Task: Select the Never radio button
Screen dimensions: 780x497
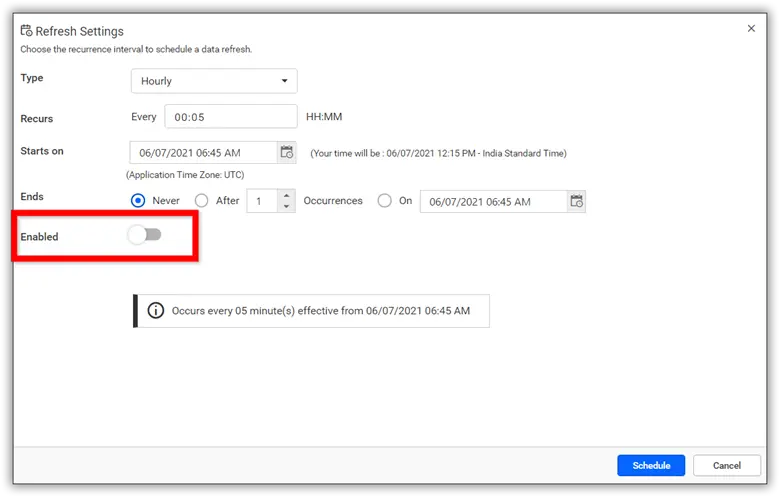Action: pyautogui.click(x=138, y=200)
